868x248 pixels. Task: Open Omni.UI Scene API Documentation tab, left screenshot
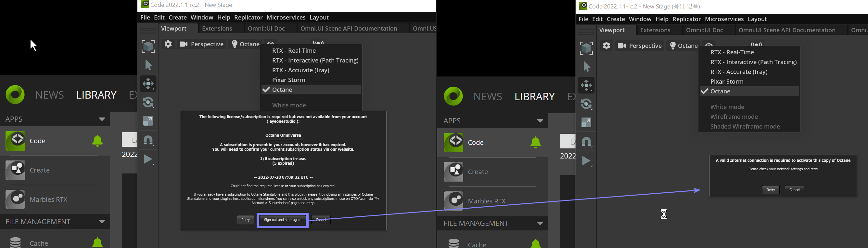pos(349,29)
